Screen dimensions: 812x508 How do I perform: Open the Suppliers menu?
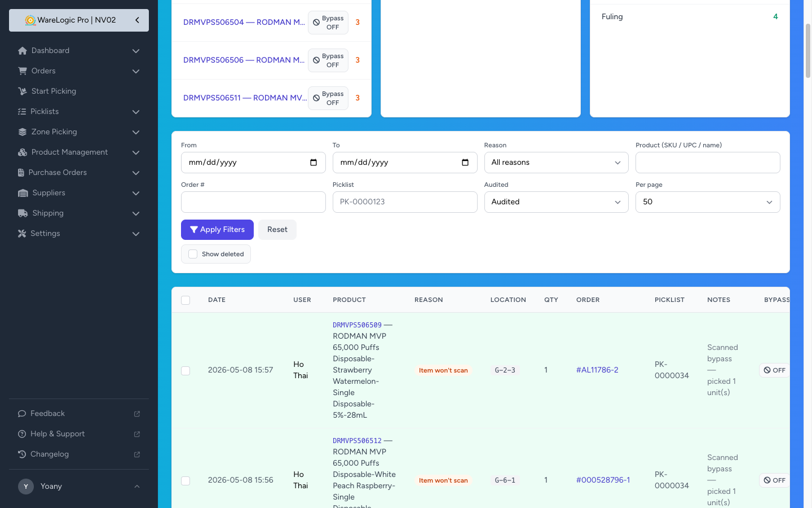point(79,193)
